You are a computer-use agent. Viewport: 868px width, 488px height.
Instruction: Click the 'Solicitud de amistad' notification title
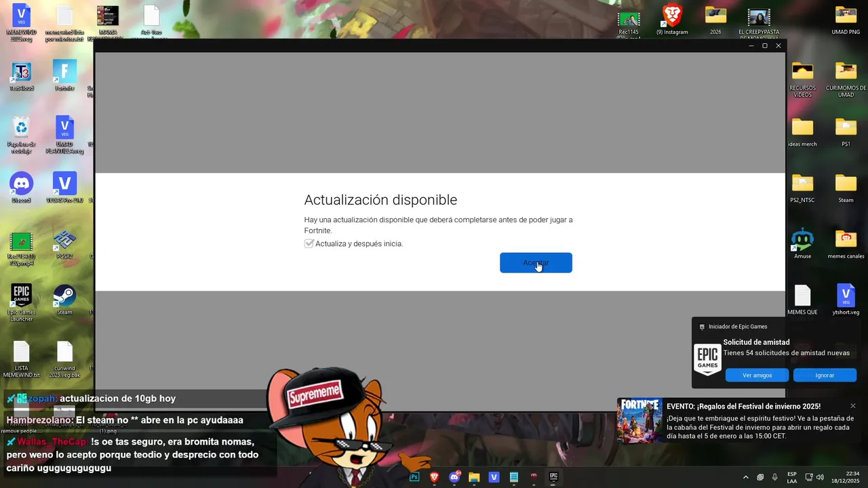tap(756, 342)
